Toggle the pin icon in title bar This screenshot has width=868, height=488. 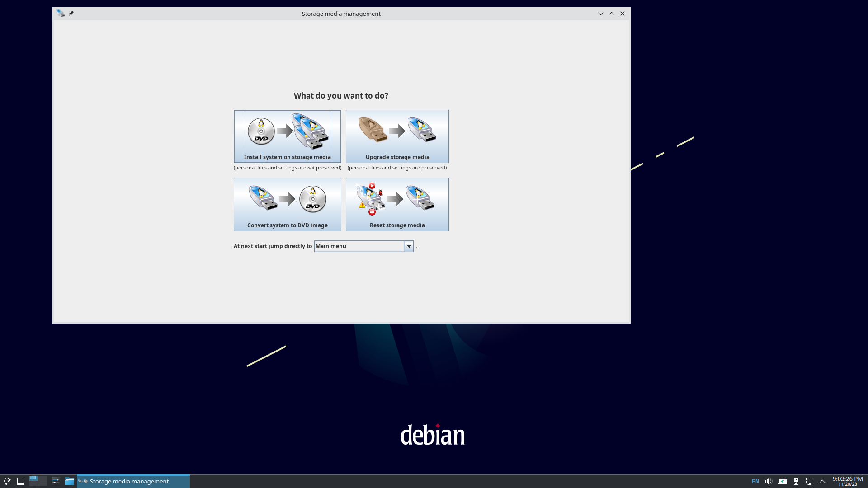[x=71, y=14]
